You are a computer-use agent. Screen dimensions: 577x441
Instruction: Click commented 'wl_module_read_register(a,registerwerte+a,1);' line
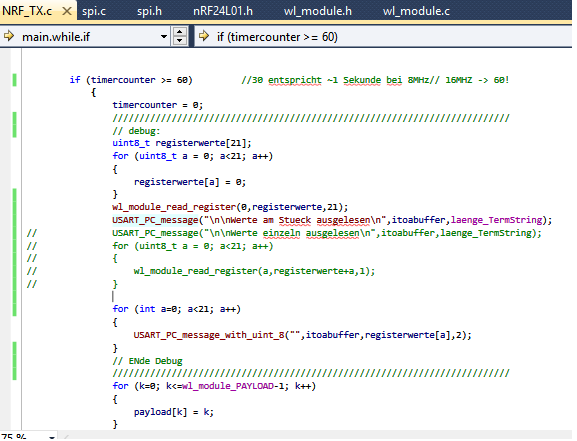(254, 271)
